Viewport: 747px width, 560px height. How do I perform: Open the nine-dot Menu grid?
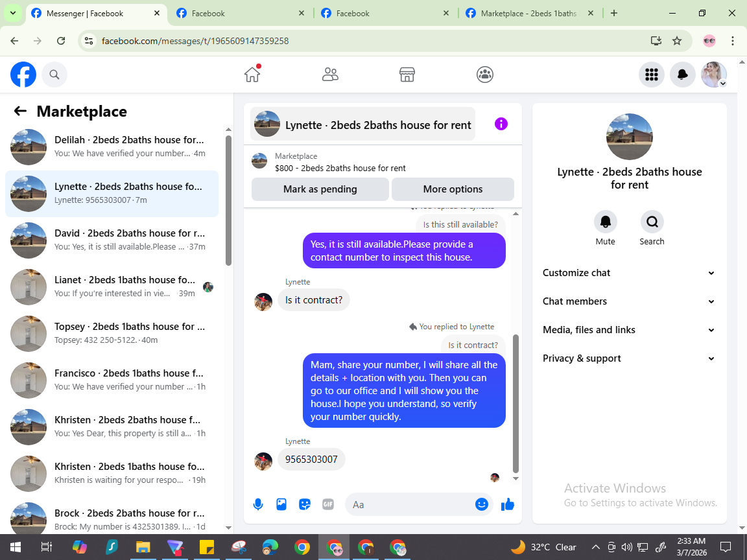651,75
